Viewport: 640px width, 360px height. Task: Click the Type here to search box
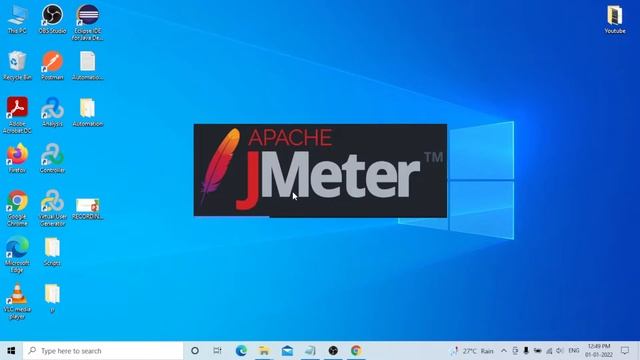click(x=103, y=351)
